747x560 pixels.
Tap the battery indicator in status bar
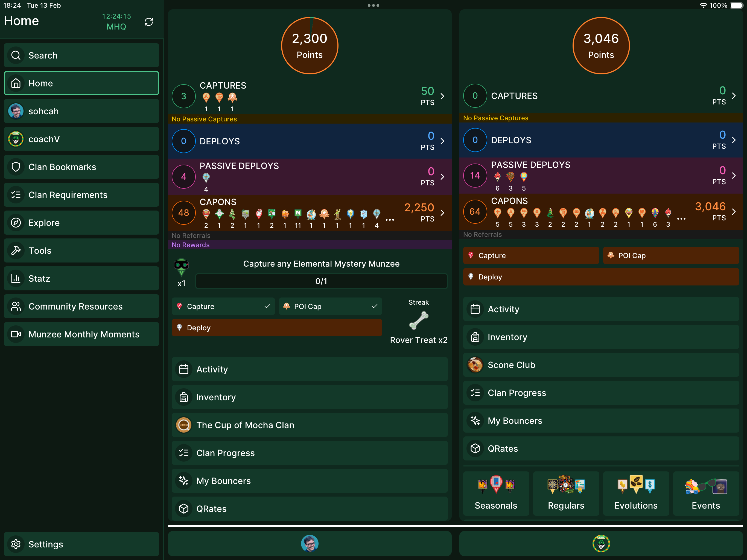737,5
